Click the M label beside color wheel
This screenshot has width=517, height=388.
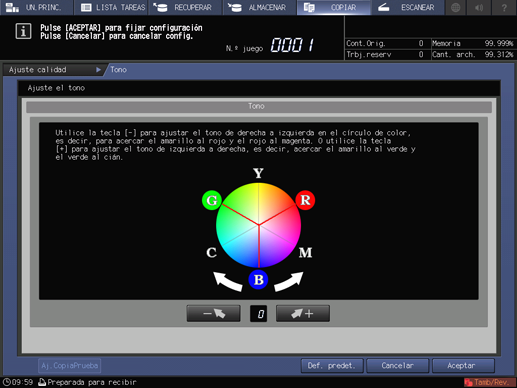pyautogui.click(x=305, y=253)
